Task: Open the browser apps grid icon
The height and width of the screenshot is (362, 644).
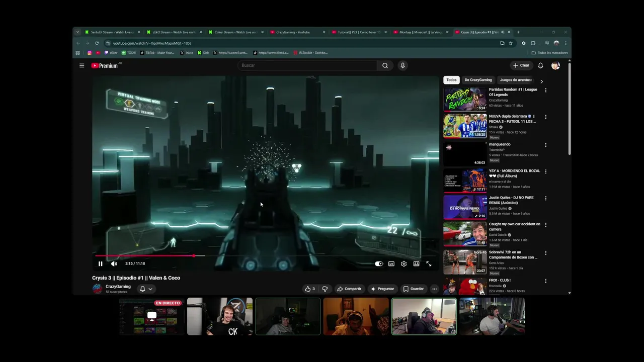Action: click(77, 53)
